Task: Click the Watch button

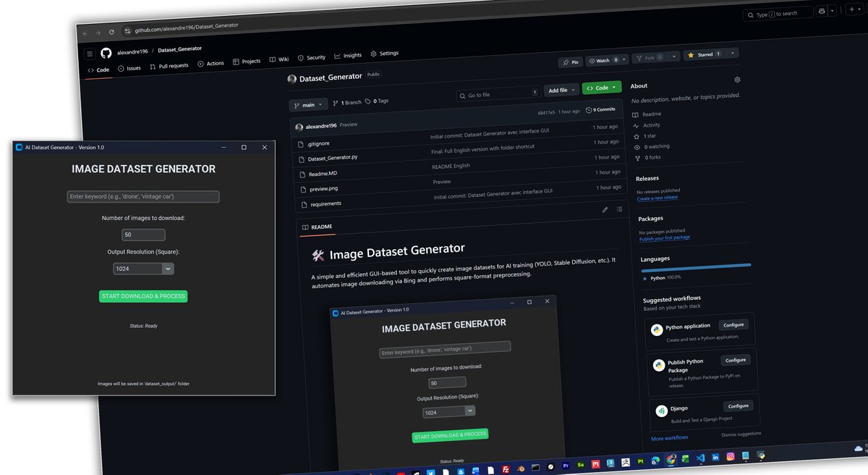Action: pos(604,61)
